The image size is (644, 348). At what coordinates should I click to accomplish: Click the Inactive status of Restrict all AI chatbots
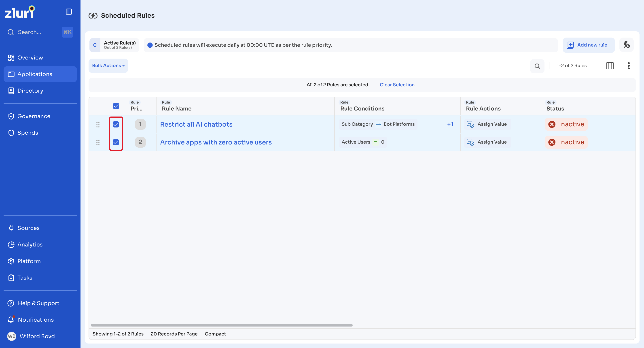(566, 124)
